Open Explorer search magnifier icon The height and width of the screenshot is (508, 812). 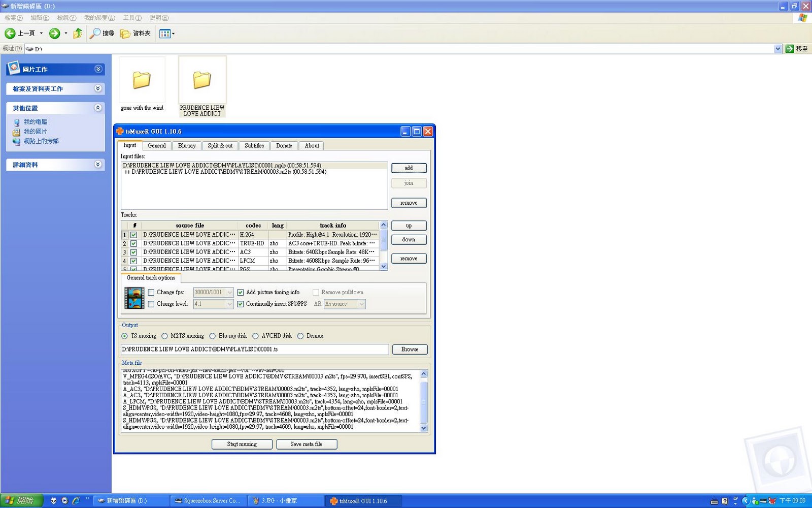pos(95,34)
